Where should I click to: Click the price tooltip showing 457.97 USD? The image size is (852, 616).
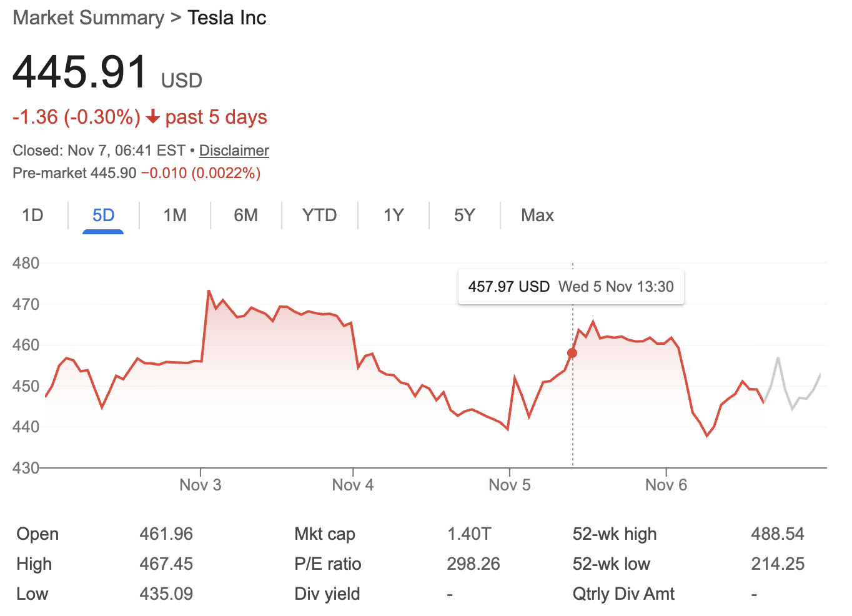point(570,286)
